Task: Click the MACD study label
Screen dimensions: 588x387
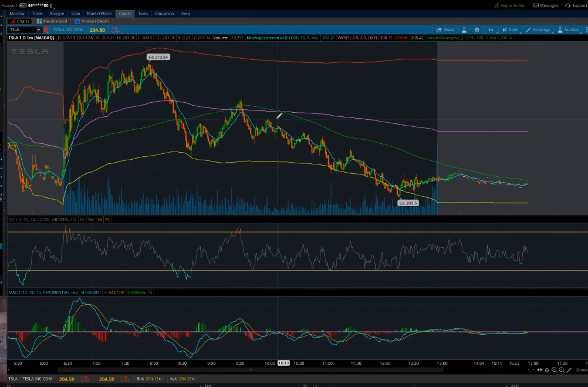Action: click(43, 292)
